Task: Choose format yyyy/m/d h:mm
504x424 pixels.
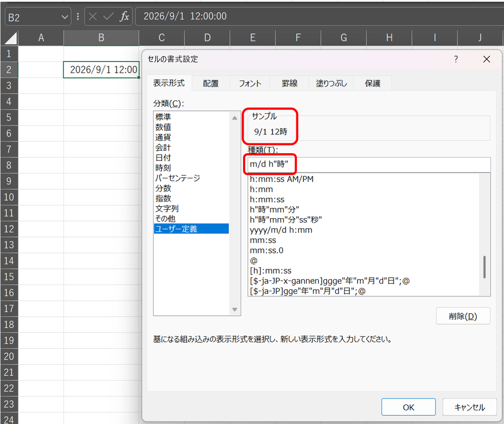Action: pos(363,230)
